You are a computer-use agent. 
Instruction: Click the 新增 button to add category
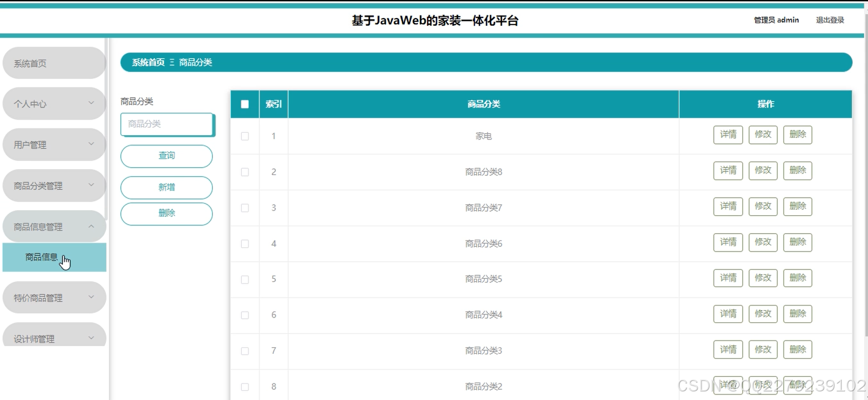click(x=166, y=187)
